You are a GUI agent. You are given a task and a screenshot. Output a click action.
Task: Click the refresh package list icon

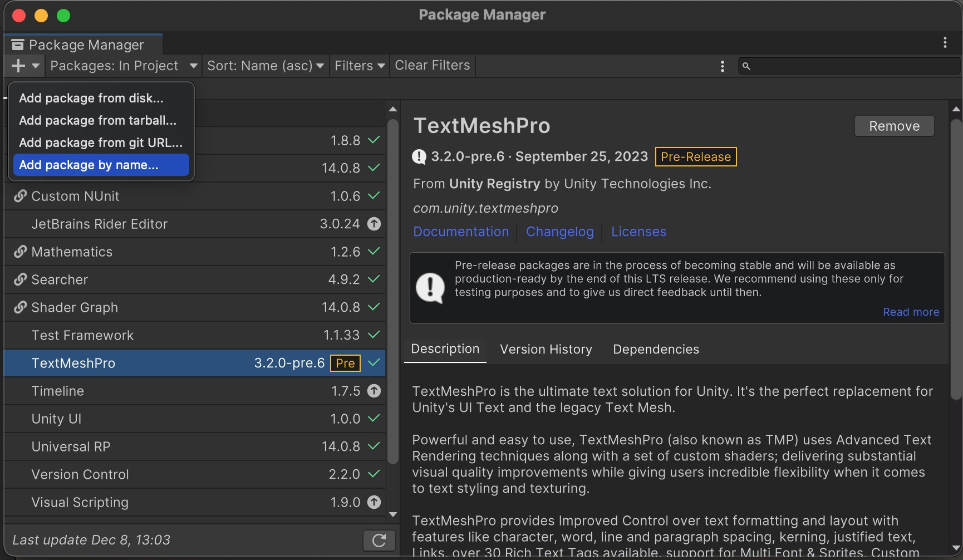tap(379, 540)
